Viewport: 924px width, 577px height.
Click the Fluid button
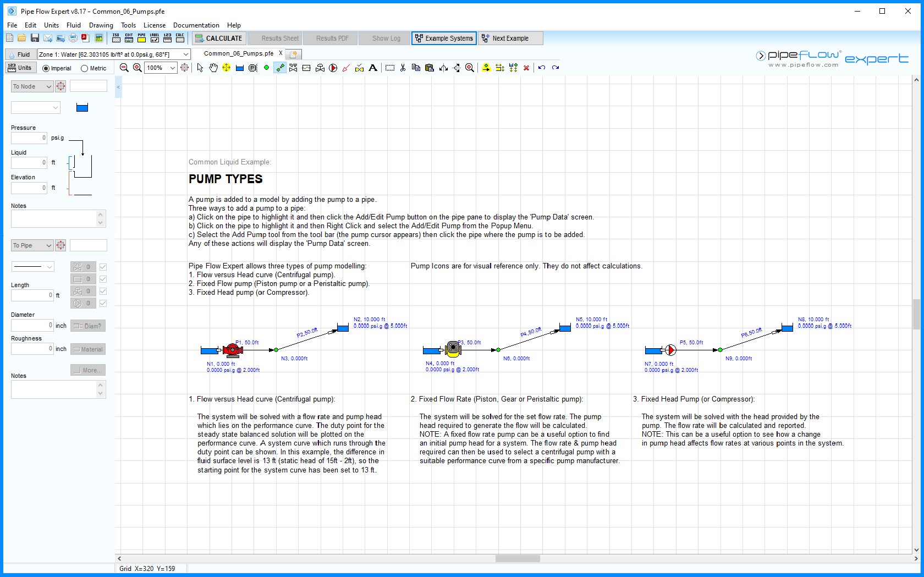pyautogui.click(x=20, y=54)
